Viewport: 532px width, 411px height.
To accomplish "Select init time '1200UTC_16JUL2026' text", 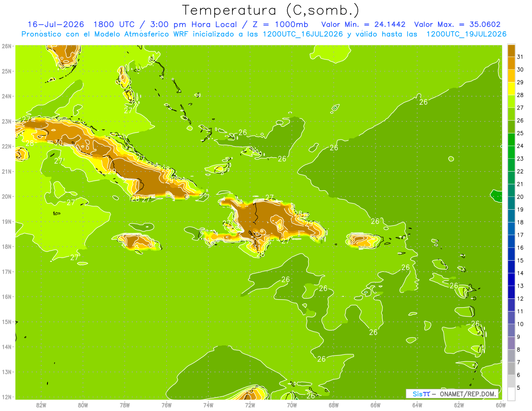I will click(x=302, y=34).
